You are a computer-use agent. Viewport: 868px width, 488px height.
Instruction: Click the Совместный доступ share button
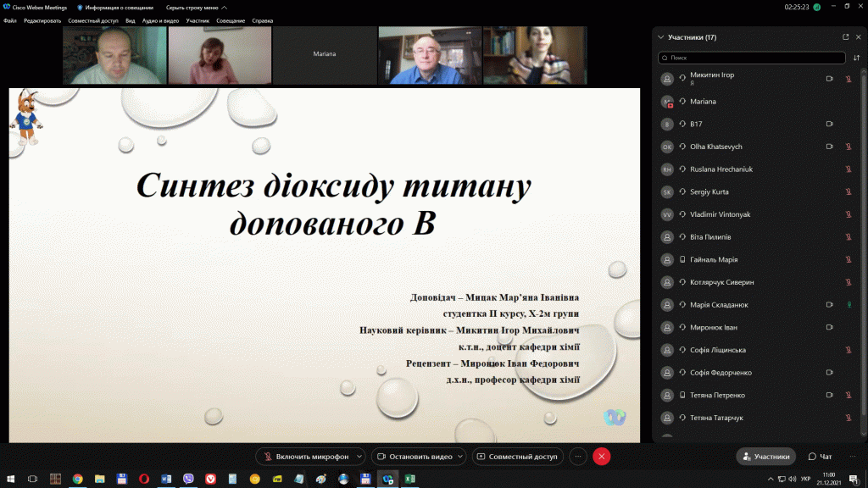(517, 457)
